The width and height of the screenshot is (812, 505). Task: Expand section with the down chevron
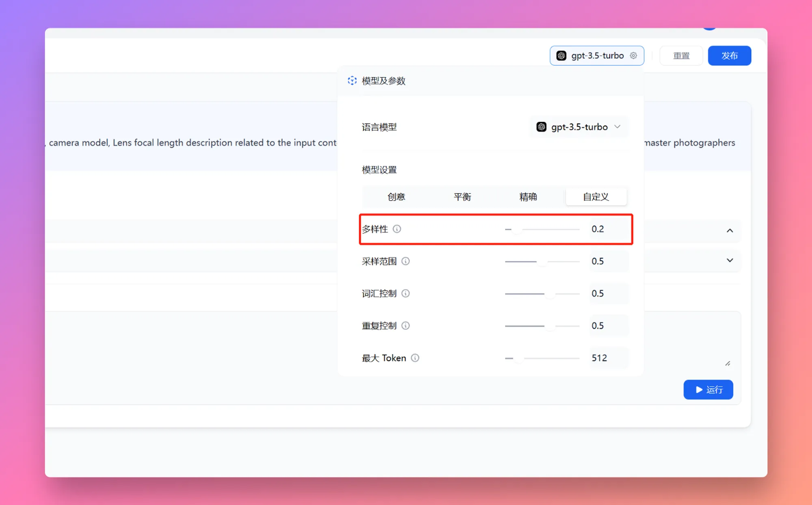[730, 260]
